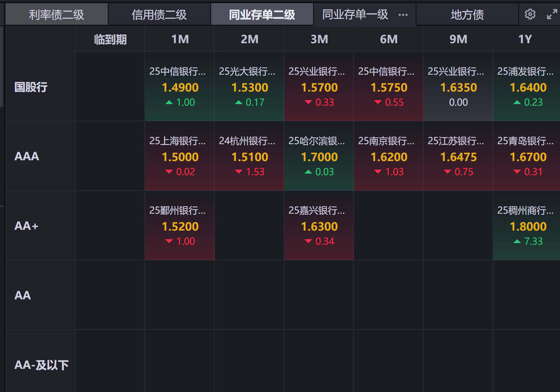Select the 25兴业银行 1.6350 9M cell
560x392 pixels.
tap(458, 87)
